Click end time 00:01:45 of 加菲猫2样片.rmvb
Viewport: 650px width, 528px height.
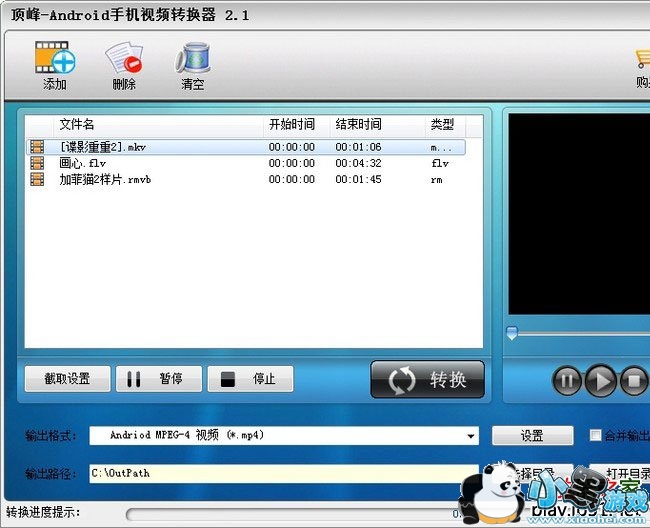[x=359, y=179]
